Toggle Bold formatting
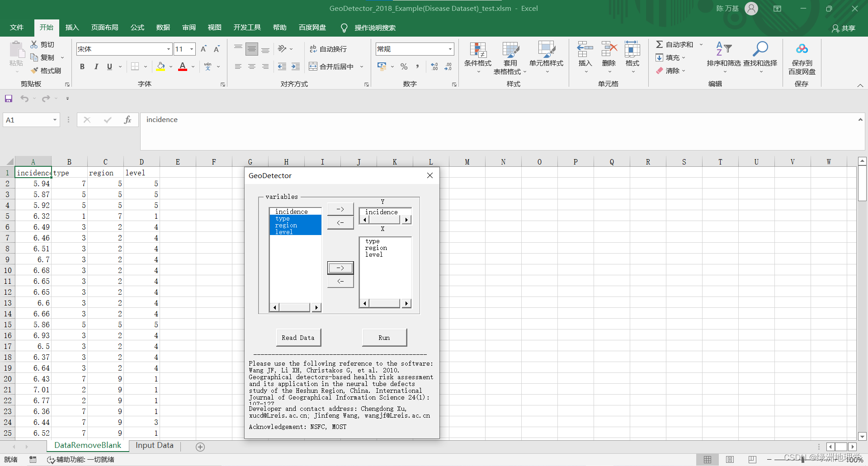Viewport: 868px width, 466px height. click(82, 66)
